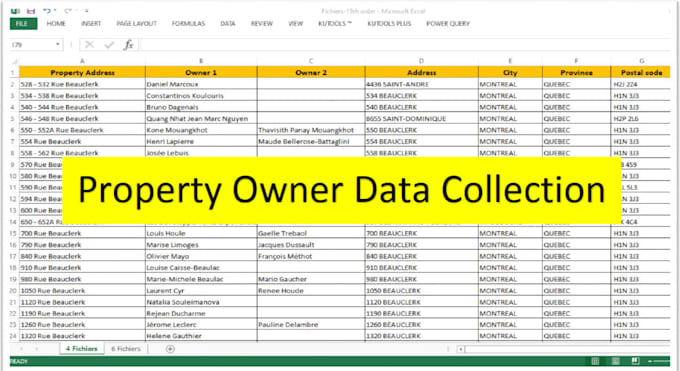Click the Owner 2 header cell
Screen dimensions: 680x371
311,72
